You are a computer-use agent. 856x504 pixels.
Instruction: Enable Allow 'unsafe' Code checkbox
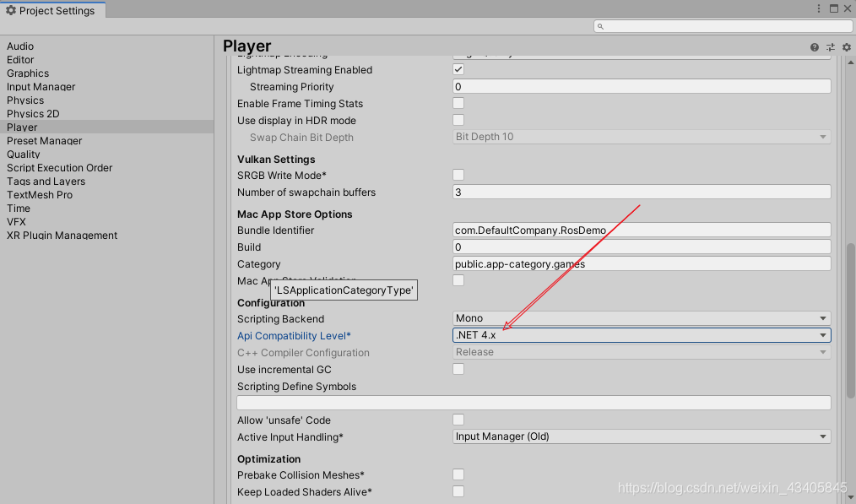tap(458, 420)
